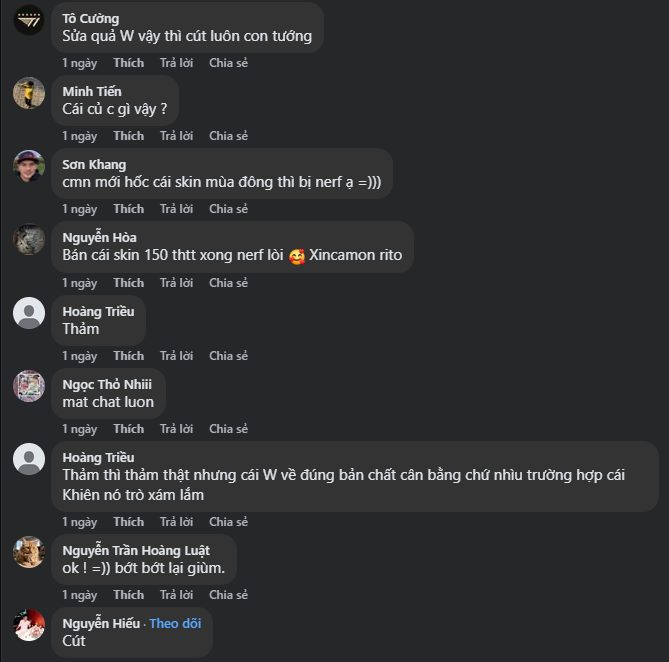This screenshot has height=662, width=669.
Task: Click timestamp on Tô Cường's comment
Action: pyautogui.click(x=79, y=63)
